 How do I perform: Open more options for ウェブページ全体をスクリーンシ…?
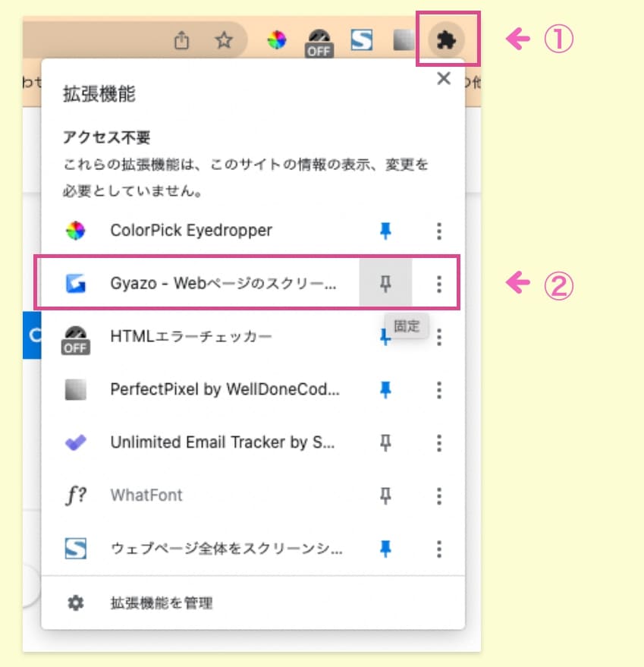point(439,549)
